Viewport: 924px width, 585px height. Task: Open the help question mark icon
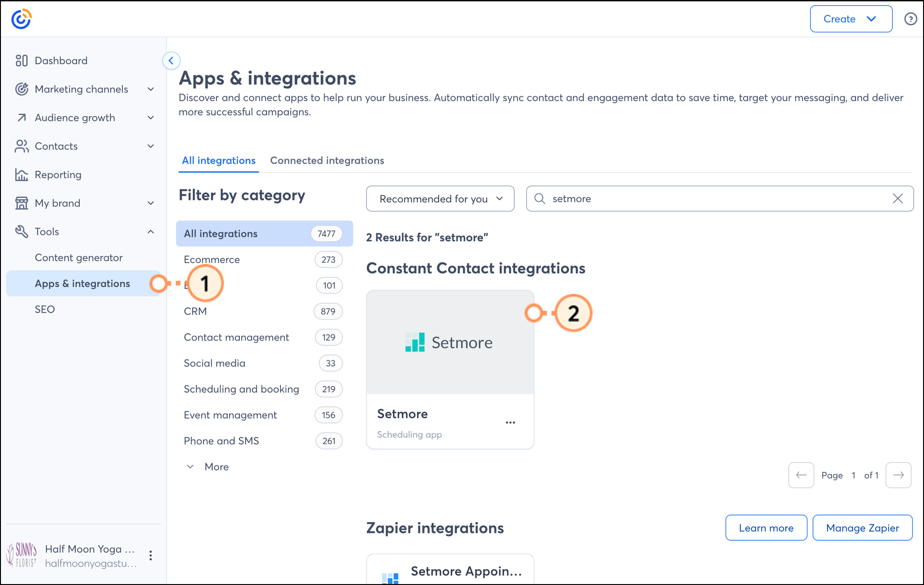point(910,19)
